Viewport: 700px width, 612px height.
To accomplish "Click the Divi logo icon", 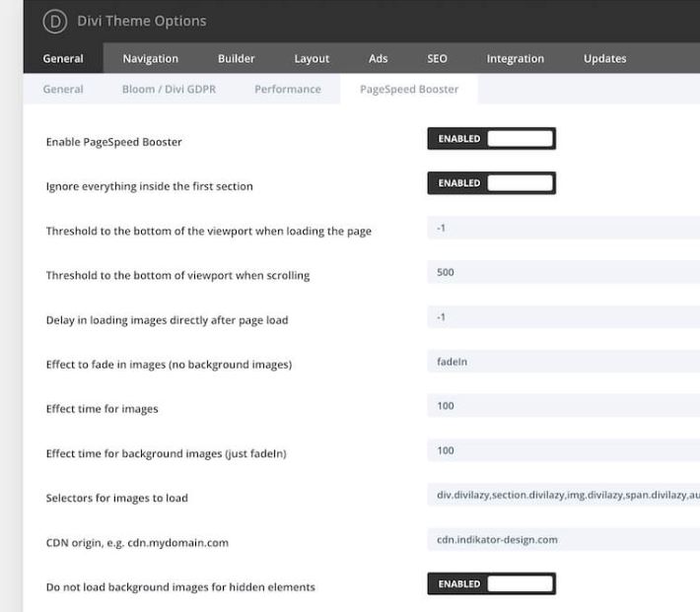I will [x=55, y=21].
